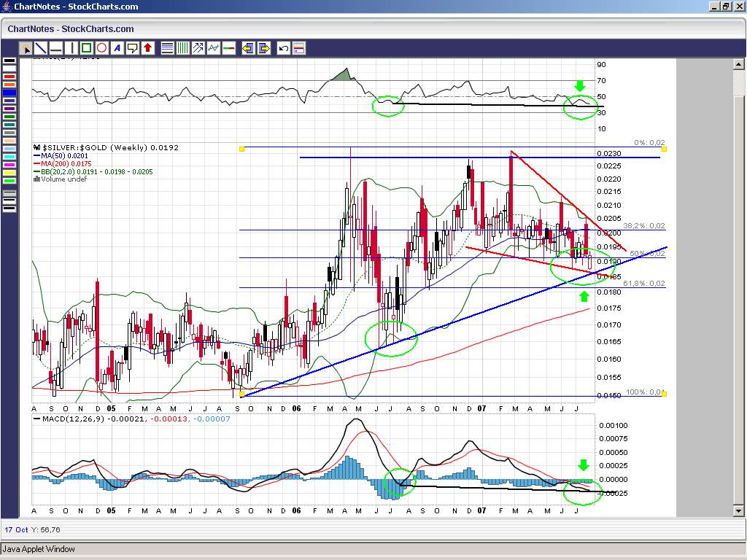Select the arrow pointer tool
This screenshot has height=560, width=747.
[x=26, y=49]
